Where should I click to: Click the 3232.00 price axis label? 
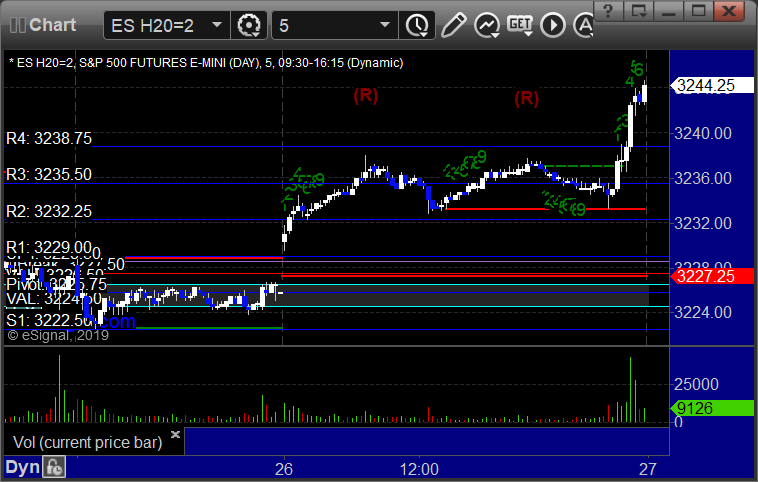point(703,223)
